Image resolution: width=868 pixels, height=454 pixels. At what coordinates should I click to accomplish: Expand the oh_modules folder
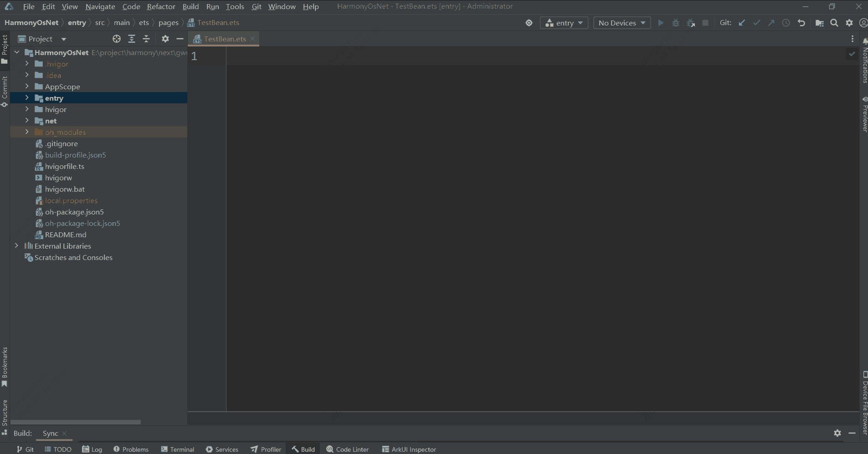point(27,132)
